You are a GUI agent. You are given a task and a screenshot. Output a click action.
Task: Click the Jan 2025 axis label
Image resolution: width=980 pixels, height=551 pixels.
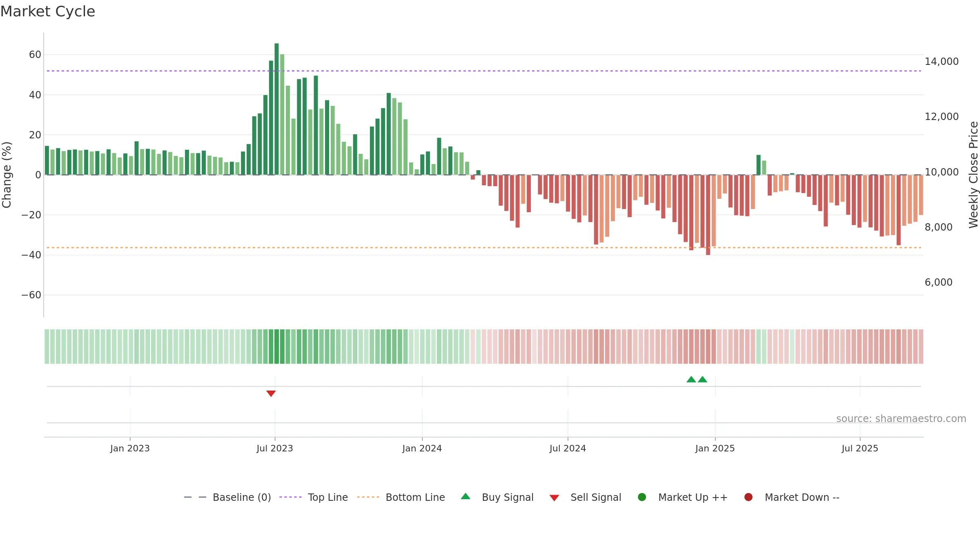(x=715, y=448)
